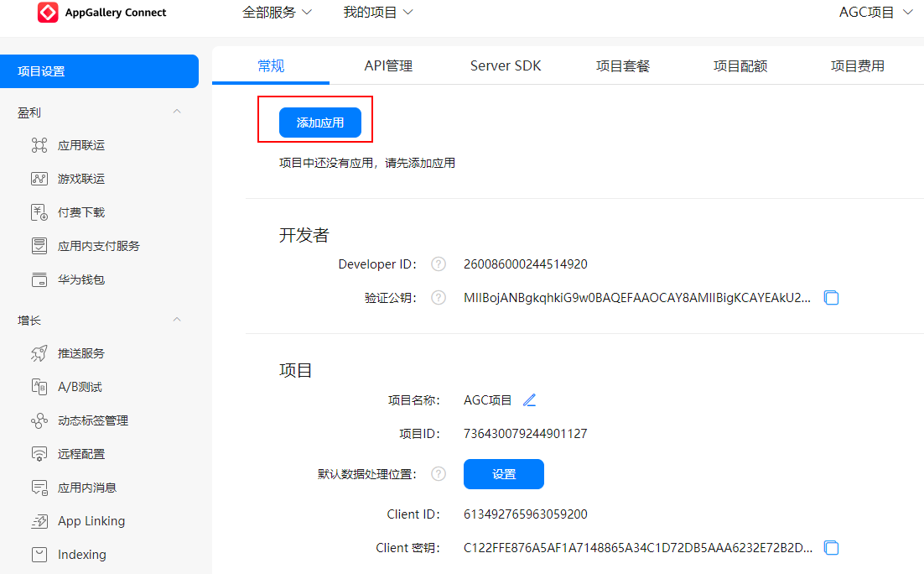
Task: Click the AppGallery Connect logo icon
Action: click(48, 13)
